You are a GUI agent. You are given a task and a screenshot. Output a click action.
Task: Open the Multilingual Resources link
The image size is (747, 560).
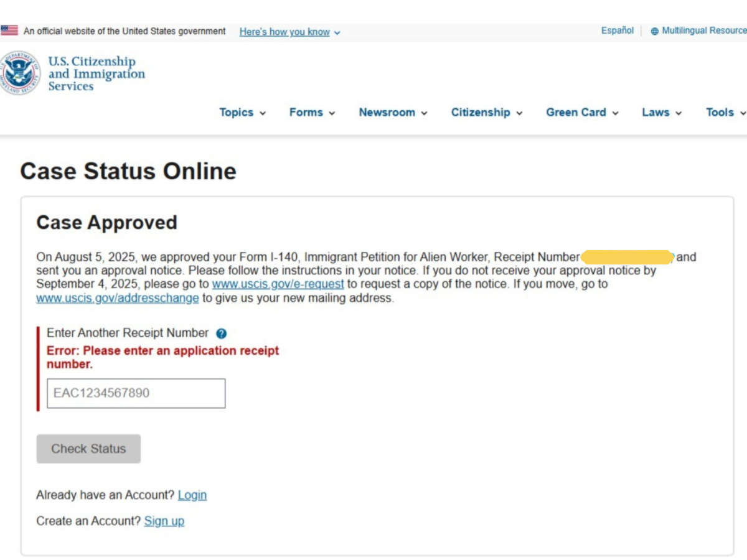click(703, 30)
